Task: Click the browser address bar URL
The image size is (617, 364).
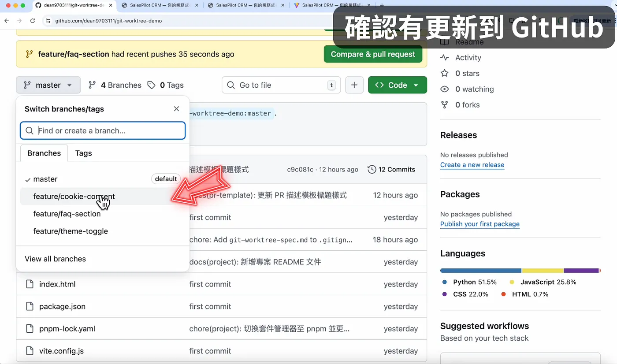Action: point(108,21)
